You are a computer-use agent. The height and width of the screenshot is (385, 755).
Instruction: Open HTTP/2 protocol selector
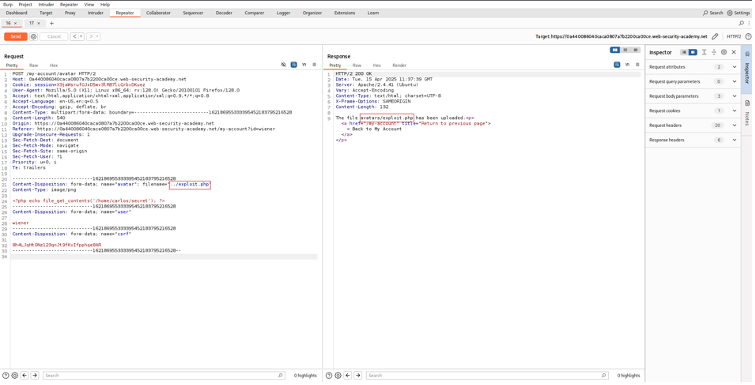(x=734, y=37)
